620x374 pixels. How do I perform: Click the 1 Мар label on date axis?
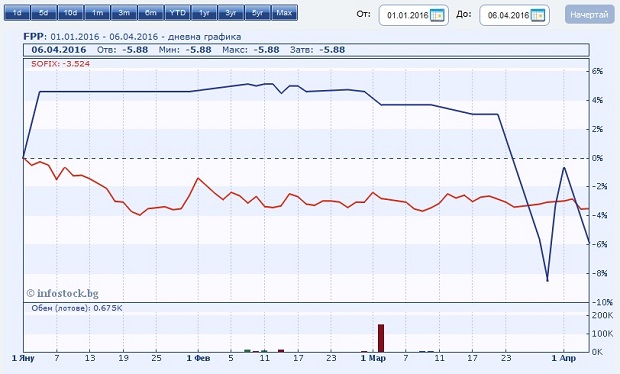[x=373, y=358]
